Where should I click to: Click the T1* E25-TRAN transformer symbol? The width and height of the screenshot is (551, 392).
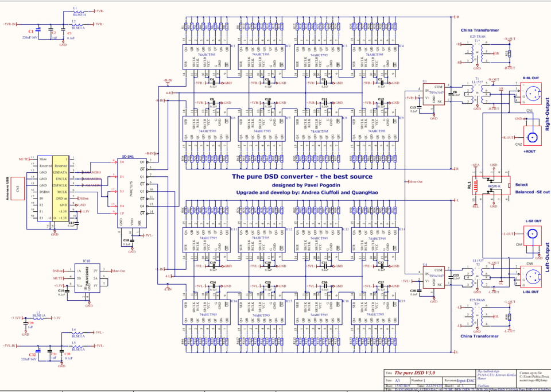tap(477, 53)
